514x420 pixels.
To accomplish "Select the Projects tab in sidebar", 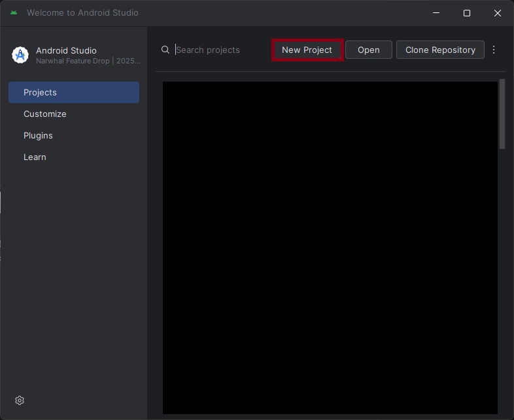I will [x=74, y=92].
